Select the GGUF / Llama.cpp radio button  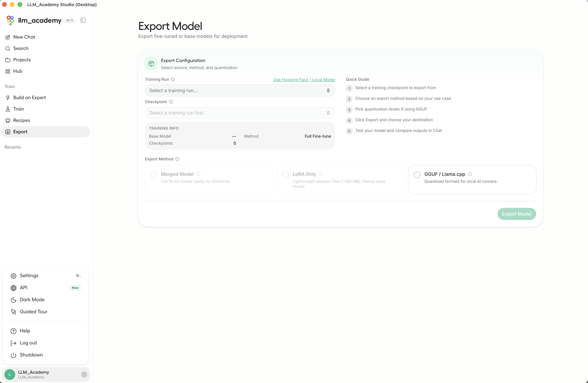pyautogui.click(x=417, y=175)
